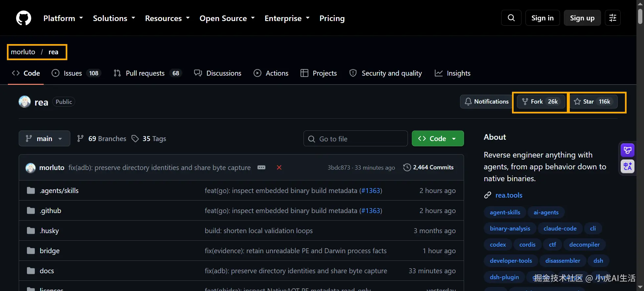The width and height of the screenshot is (644, 291).
Task: Open the main branch selector
Action: tap(44, 138)
